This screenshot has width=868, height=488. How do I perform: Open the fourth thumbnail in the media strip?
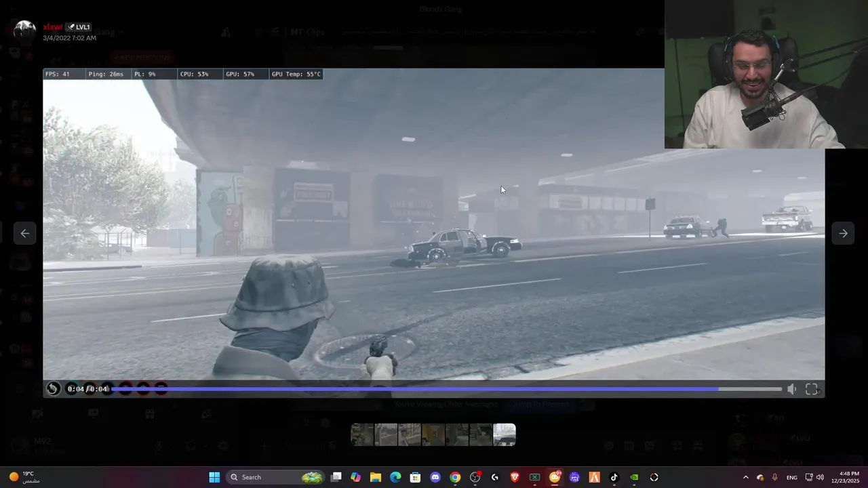(433, 434)
